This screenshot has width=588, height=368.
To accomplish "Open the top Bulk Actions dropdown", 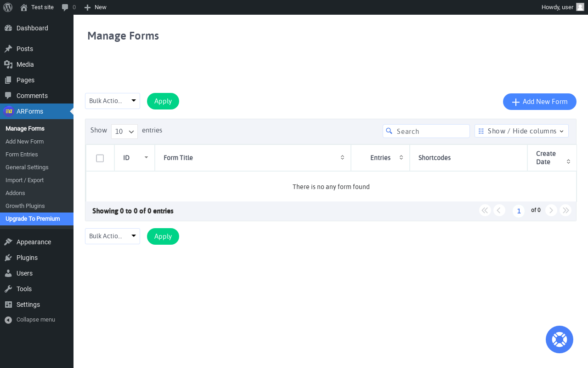I will click(x=113, y=101).
